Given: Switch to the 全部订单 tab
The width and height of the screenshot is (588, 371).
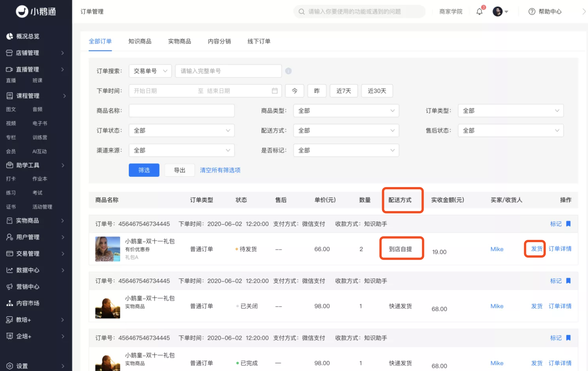Looking at the screenshot, I should pos(100,41).
